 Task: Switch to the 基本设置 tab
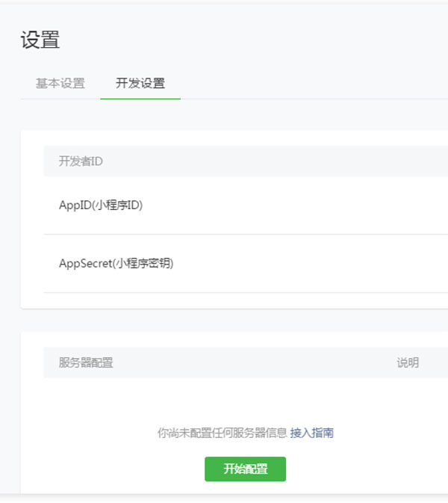click(60, 83)
